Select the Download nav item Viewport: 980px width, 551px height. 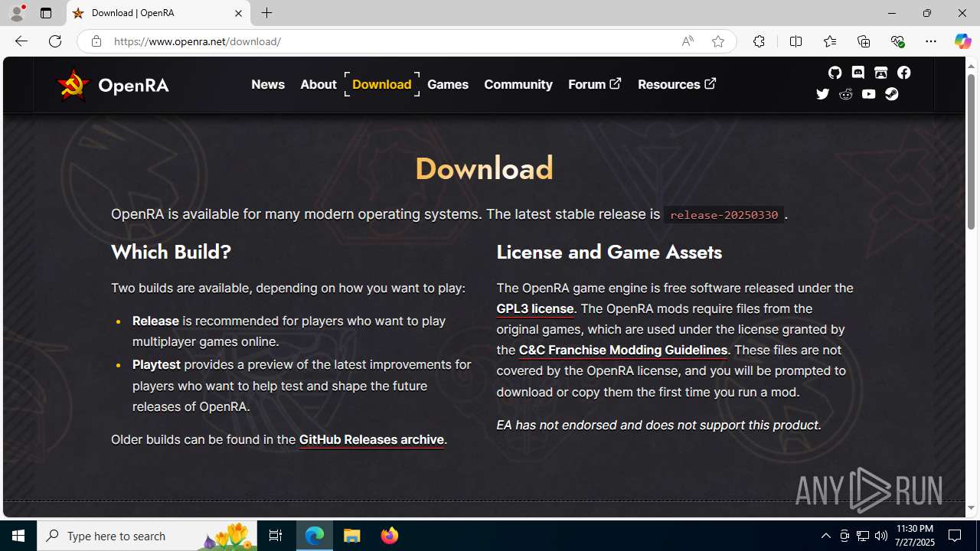point(382,84)
